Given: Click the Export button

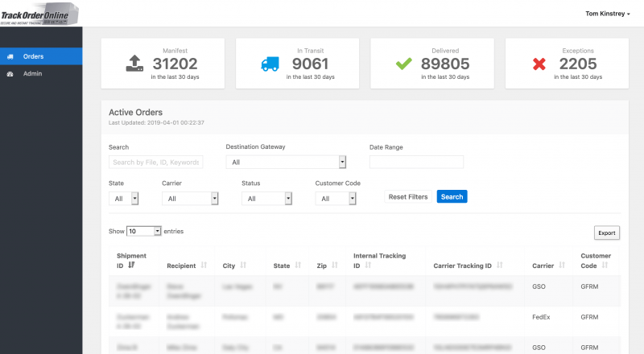Looking at the screenshot, I should [x=606, y=233].
